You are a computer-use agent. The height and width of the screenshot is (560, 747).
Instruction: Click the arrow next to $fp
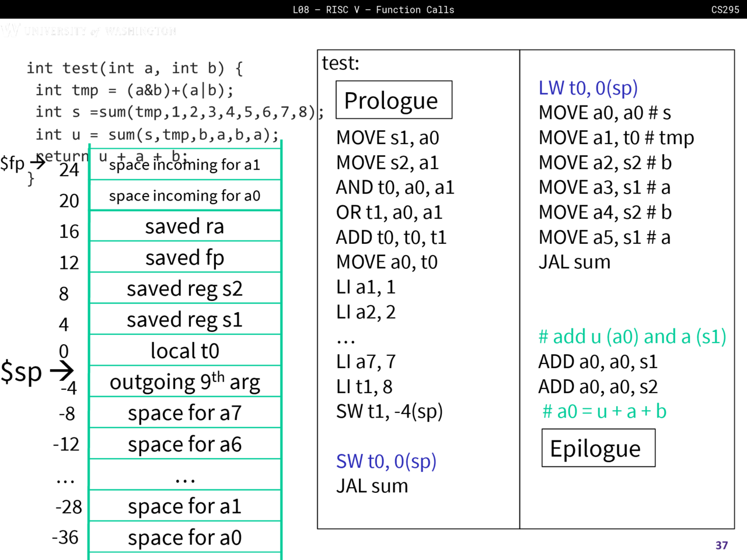click(37, 162)
